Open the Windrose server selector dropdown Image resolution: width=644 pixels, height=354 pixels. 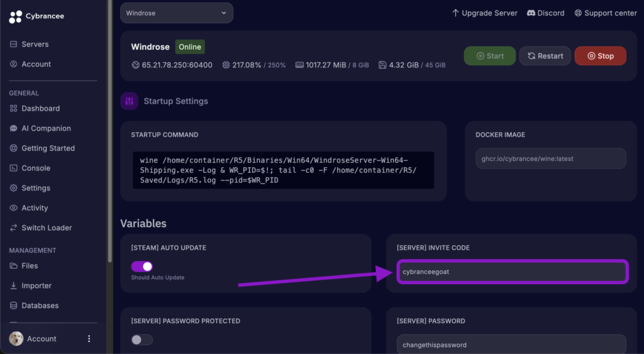point(177,13)
